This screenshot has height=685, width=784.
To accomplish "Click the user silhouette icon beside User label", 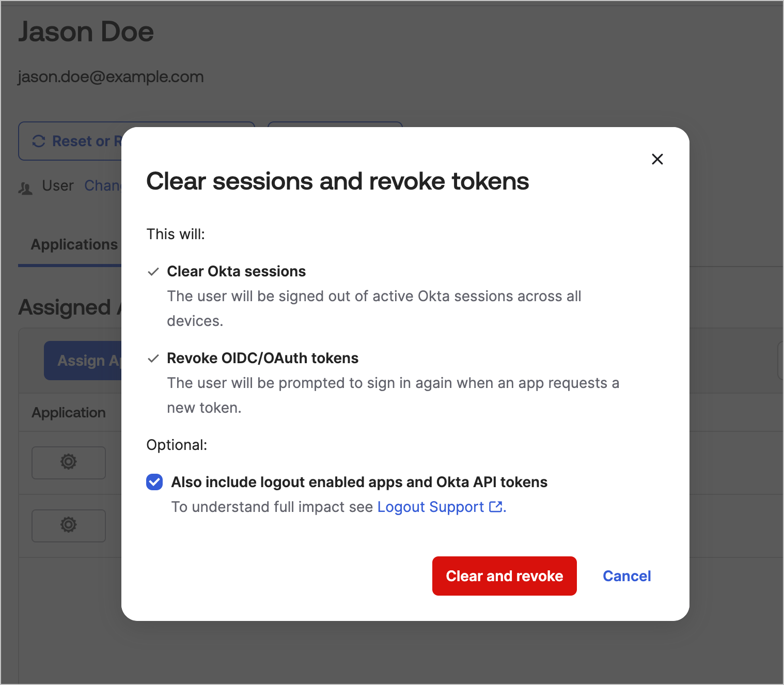I will (25, 188).
